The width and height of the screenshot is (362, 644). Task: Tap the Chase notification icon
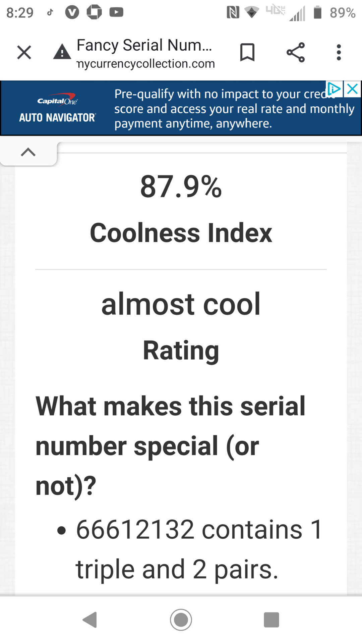pyautogui.click(x=94, y=12)
